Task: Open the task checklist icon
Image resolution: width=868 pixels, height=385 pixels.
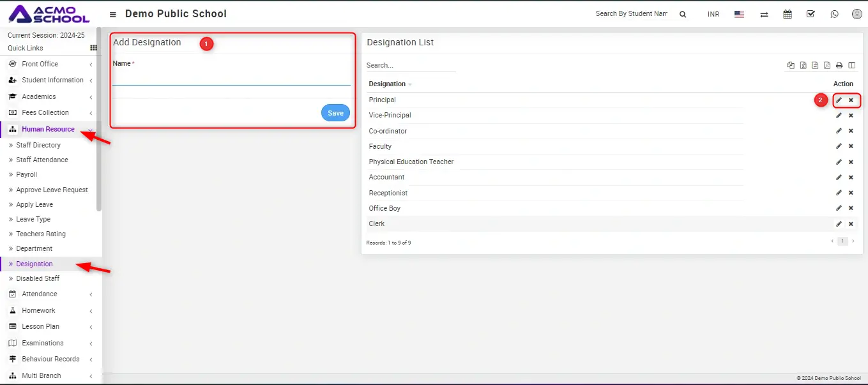Action: coord(811,14)
